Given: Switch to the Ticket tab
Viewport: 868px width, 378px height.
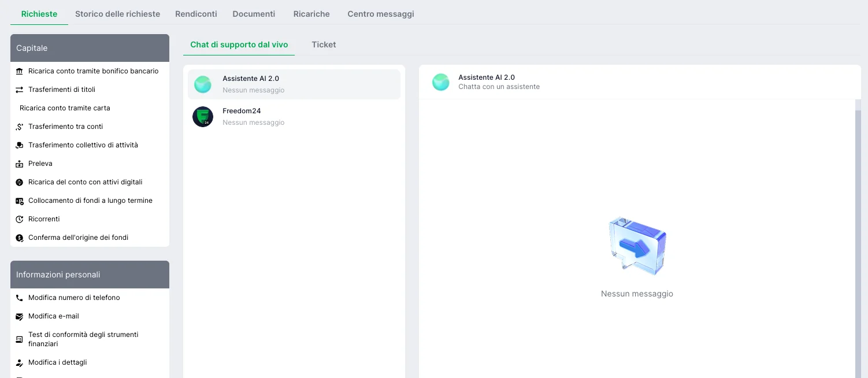Looking at the screenshot, I should click(x=324, y=45).
